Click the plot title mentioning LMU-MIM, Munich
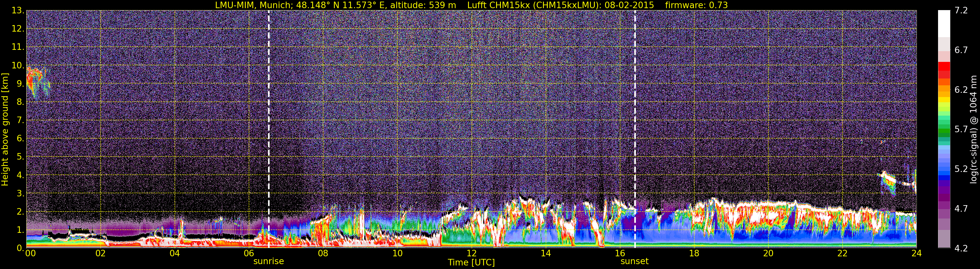980x269 pixels. pos(471,5)
